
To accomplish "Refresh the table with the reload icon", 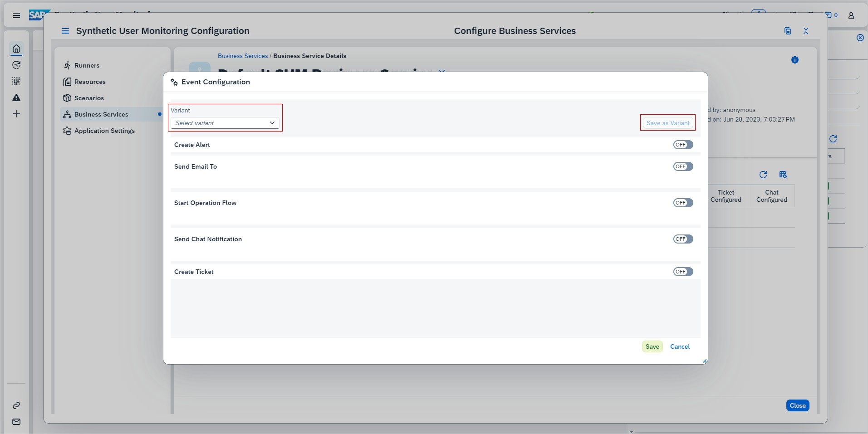I will 763,175.
